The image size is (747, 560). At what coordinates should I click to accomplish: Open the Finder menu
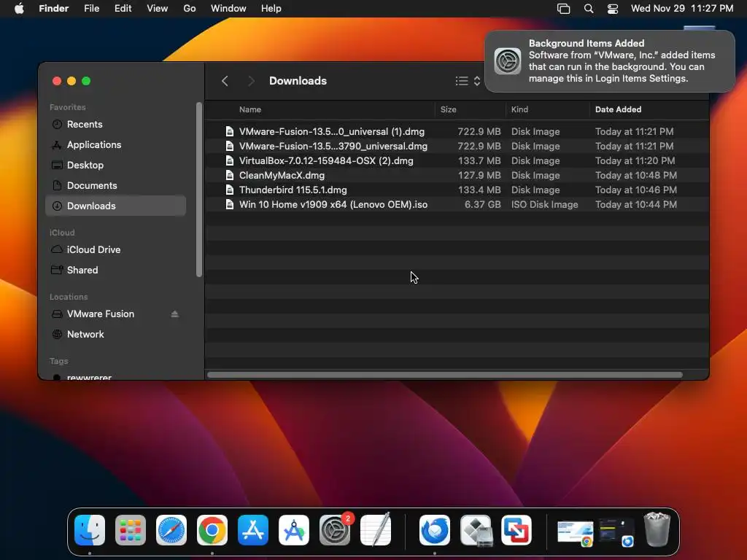coord(54,9)
